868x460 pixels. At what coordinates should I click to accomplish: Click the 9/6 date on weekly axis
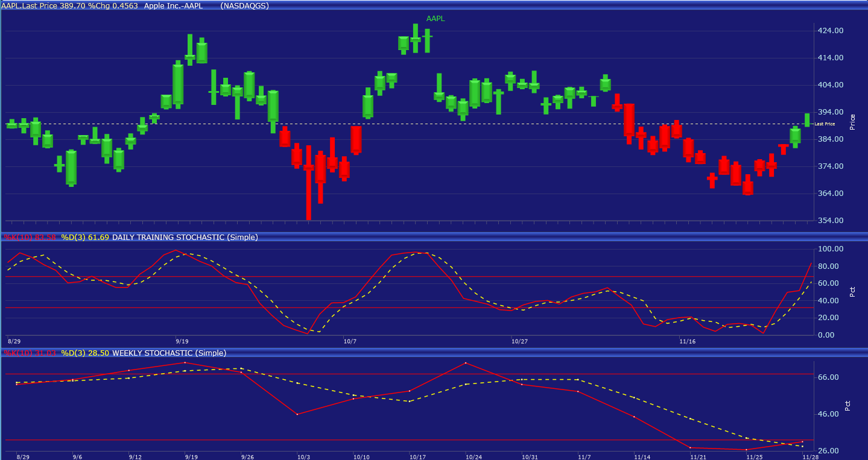click(x=78, y=457)
